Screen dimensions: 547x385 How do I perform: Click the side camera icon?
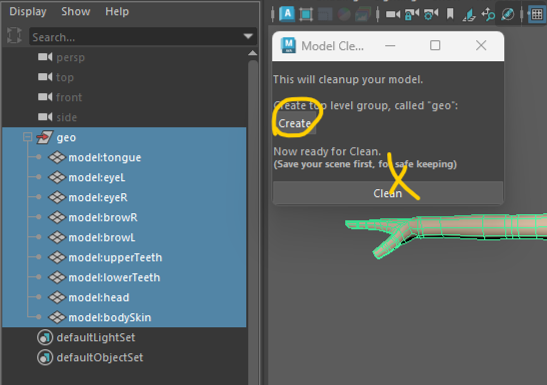(x=45, y=116)
